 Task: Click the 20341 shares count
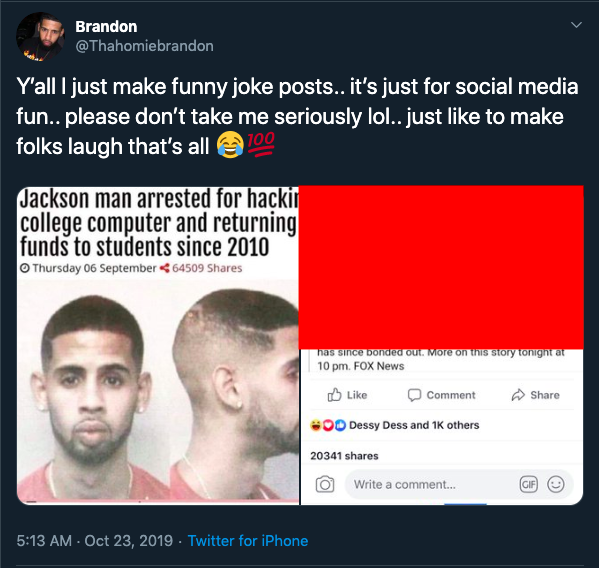(344, 456)
